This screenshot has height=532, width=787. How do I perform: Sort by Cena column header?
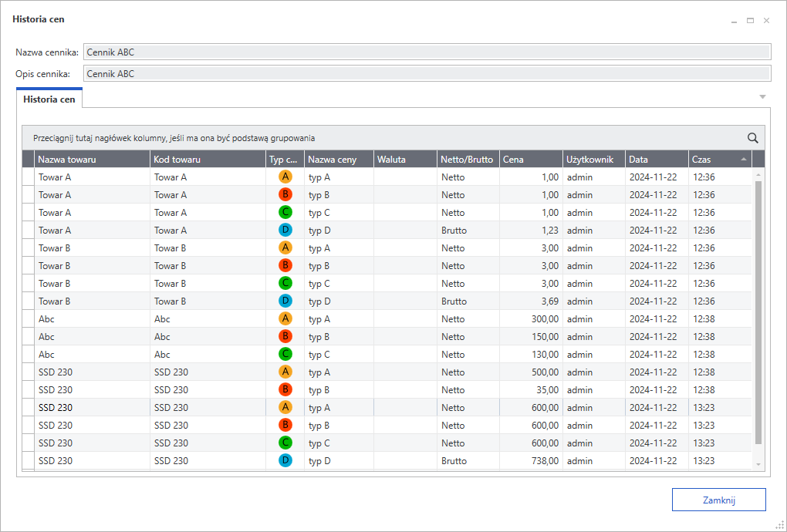[529, 160]
